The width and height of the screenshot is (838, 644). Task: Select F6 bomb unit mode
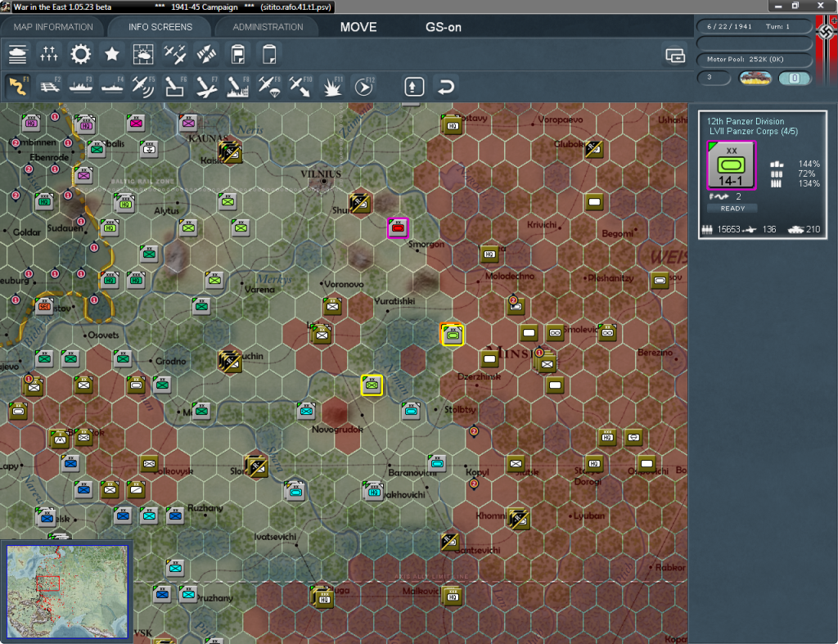point(175,86)
